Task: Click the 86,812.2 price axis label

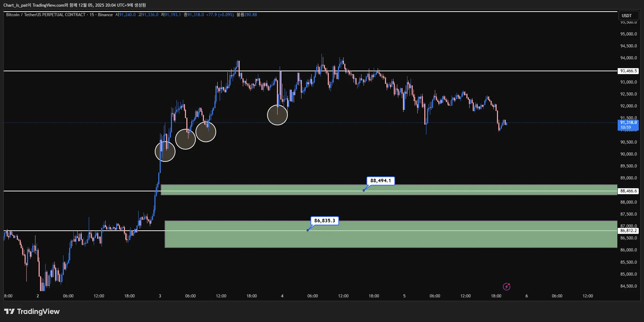Action: 628,231
